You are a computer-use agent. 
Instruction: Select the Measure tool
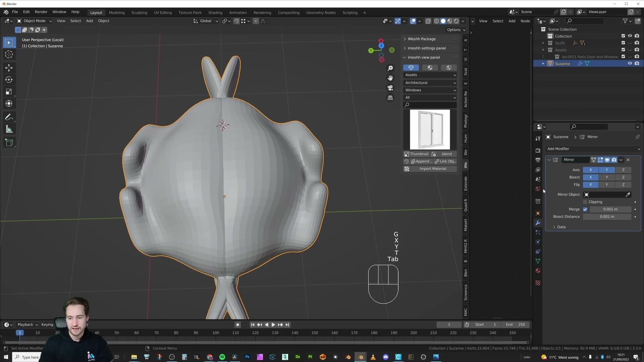[9, 129]
